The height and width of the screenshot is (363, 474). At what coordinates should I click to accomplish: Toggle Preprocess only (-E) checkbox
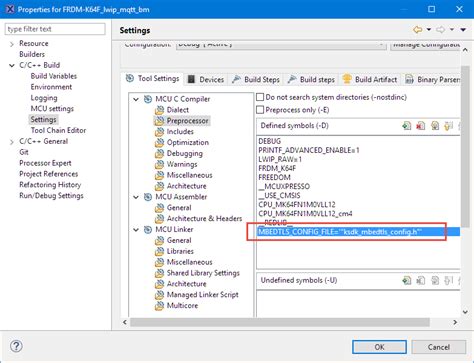[260, 110]
